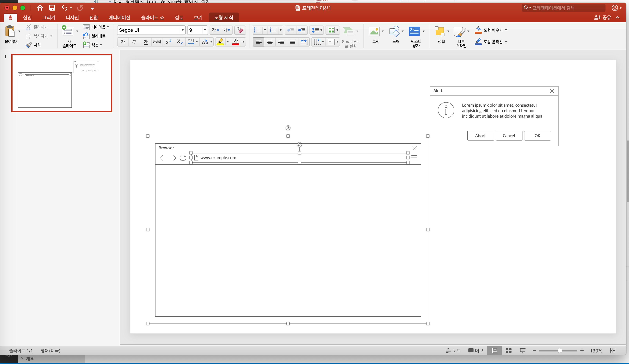This screenshot has width=629, height=364.
Task: Click the slide sorter view icon
Action: coord(508,350)
